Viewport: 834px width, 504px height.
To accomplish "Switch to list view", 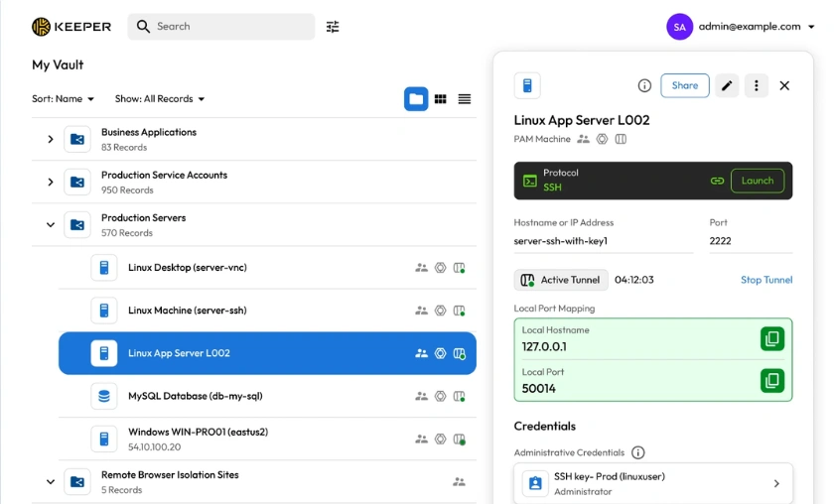I will point(465,99).
